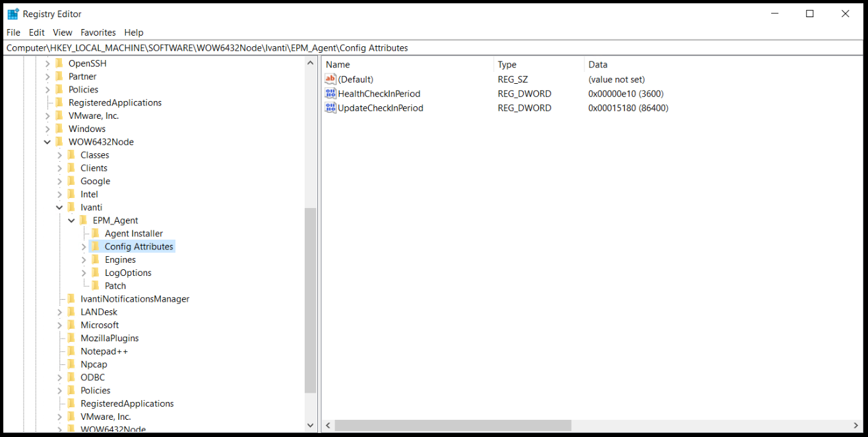
Task: Open the Favorites menu
Action: (x=98, y=32)
